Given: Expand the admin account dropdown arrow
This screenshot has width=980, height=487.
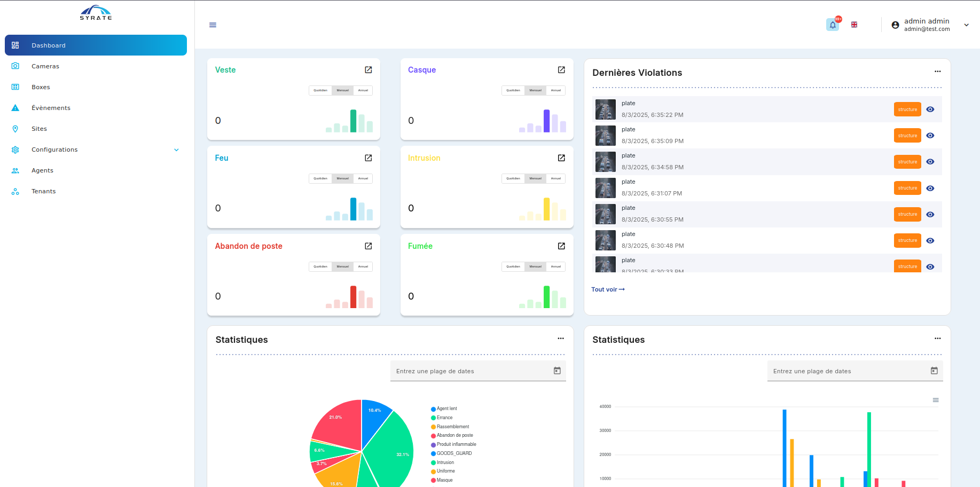Looking at the screenshot, I should tap(966, 25).
